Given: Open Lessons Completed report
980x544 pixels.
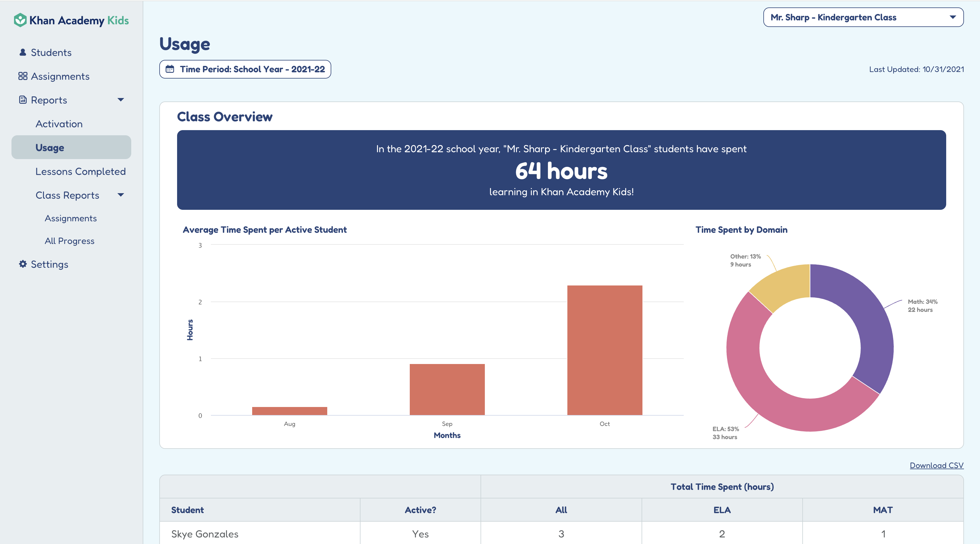Looking at the screenshot, I should [80, 171].
